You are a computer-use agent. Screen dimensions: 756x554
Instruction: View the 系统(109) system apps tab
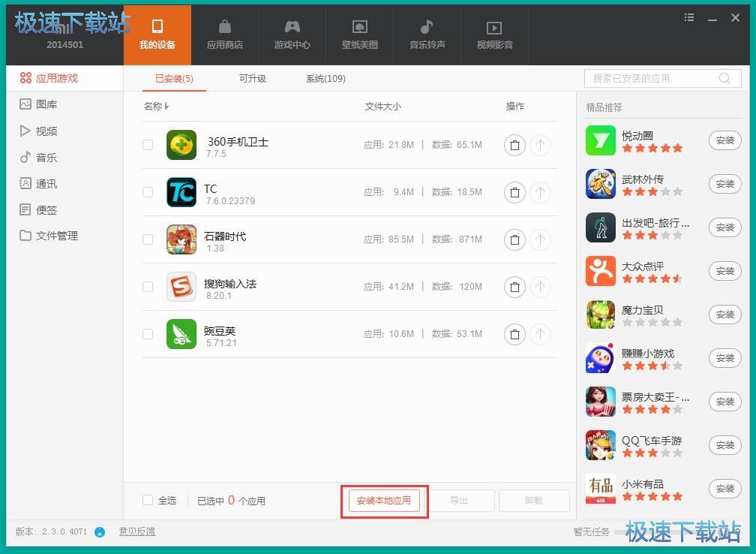[326, 79]
